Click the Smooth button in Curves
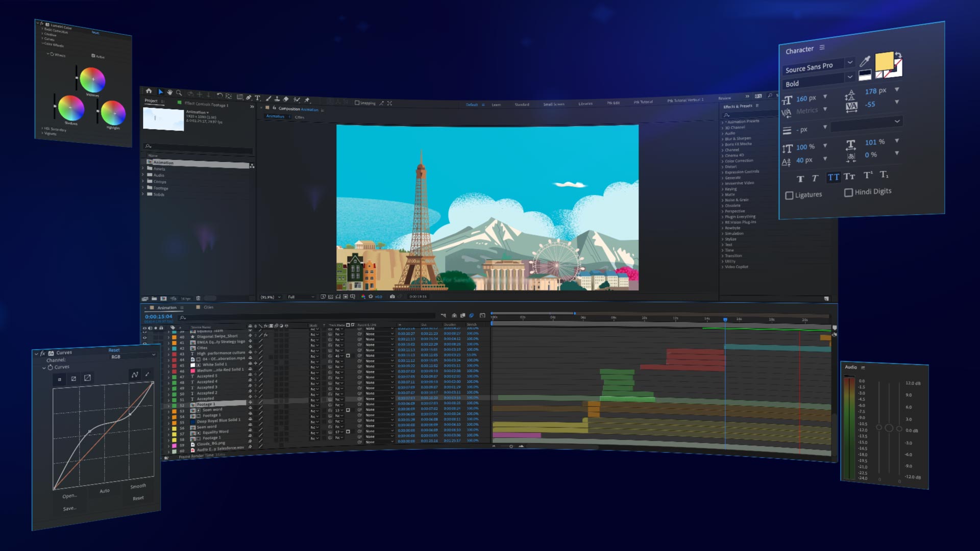This screenshot has height=551, width=980. (x=138, y=486)
